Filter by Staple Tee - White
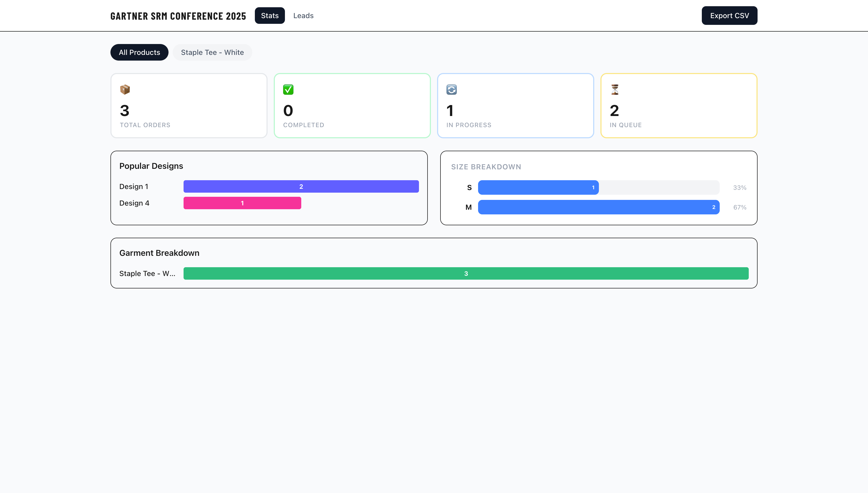Viewport: 868px width, 493px height. 212,53
